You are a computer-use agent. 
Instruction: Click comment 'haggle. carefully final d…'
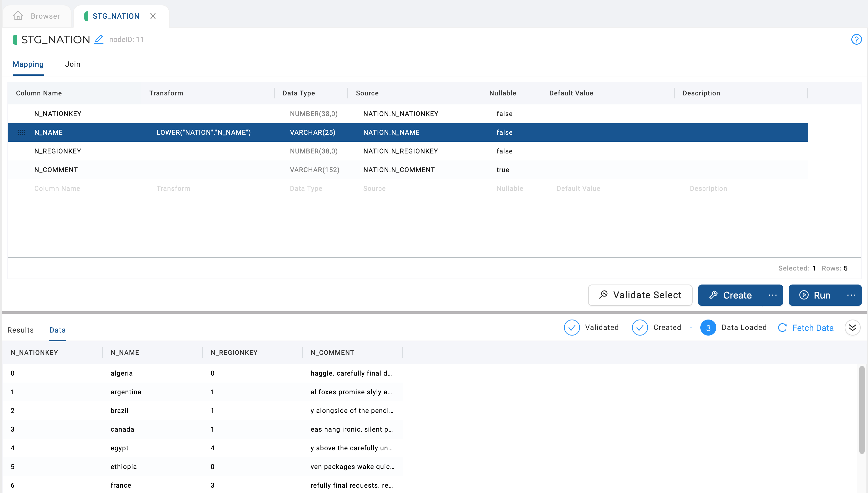pyautogui.click(x=351, y=373)
